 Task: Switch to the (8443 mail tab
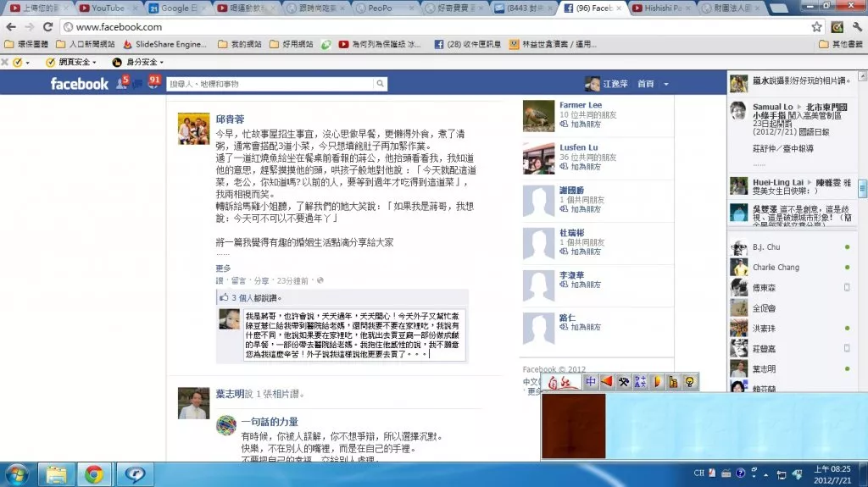(522, 8)
